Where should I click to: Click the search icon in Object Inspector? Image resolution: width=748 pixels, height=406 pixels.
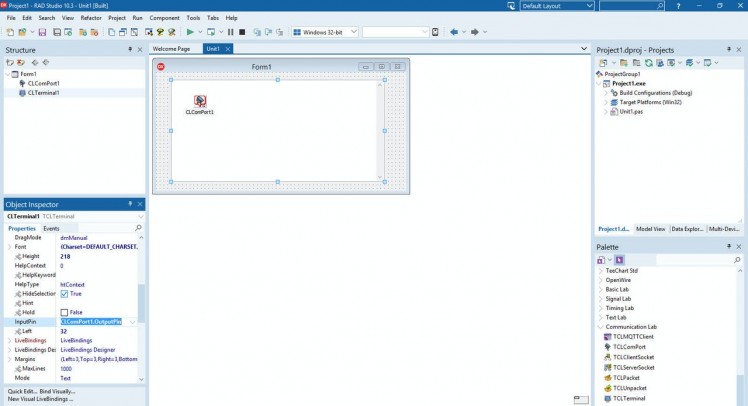point(138,228)
